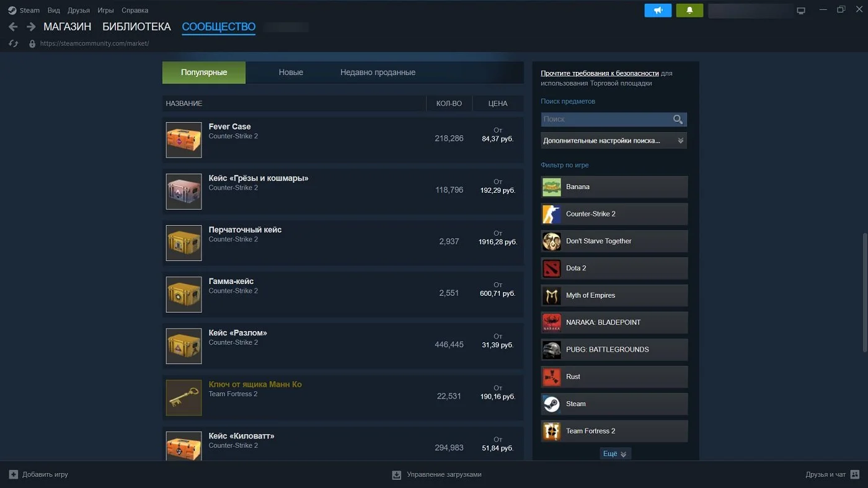
Task: Click Fever Case item name
Action: click(229, 126)
